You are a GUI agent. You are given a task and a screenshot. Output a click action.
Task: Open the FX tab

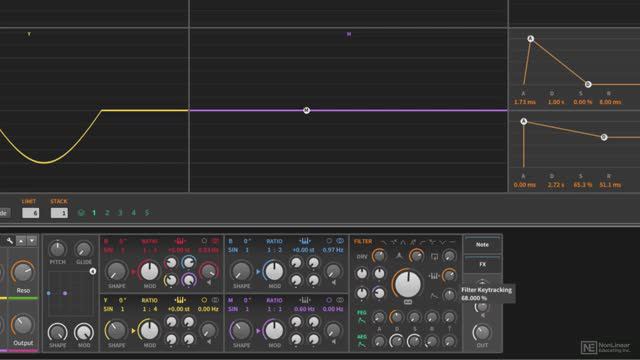(x=482, y=264)
